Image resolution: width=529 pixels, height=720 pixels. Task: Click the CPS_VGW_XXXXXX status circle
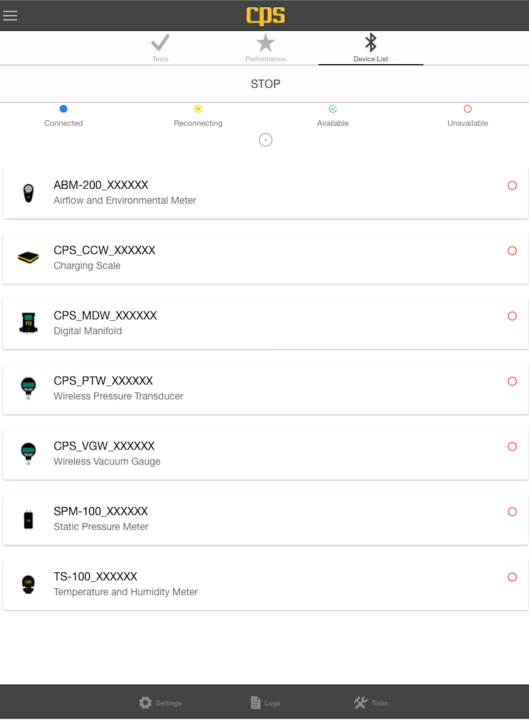tap(512, 446)
